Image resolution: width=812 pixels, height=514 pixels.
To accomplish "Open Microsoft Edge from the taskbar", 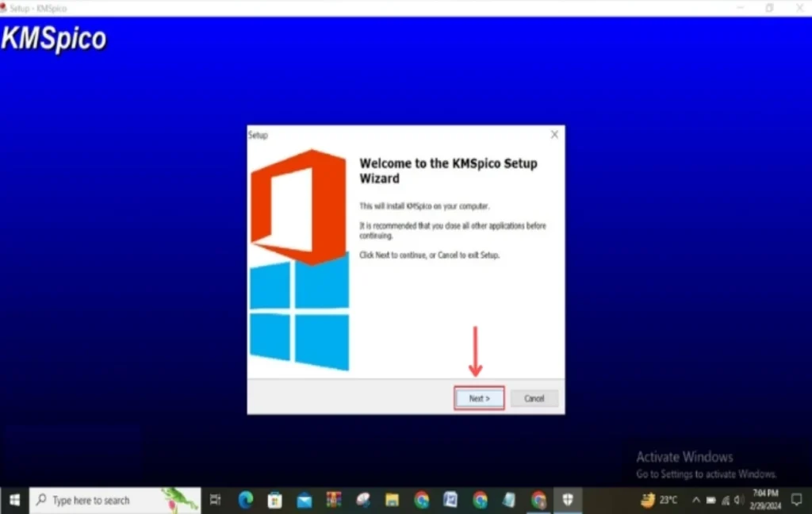I will tap(244, 500).
